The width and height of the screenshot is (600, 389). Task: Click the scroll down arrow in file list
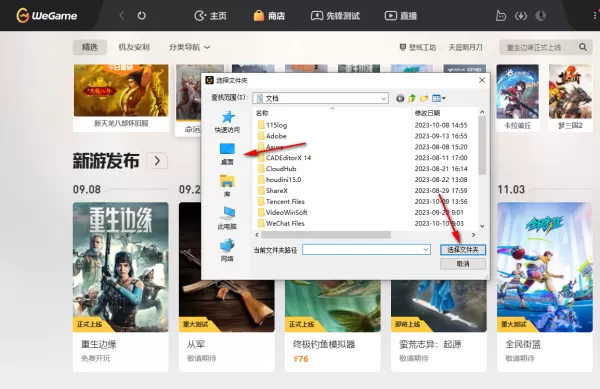coord(482,226)
